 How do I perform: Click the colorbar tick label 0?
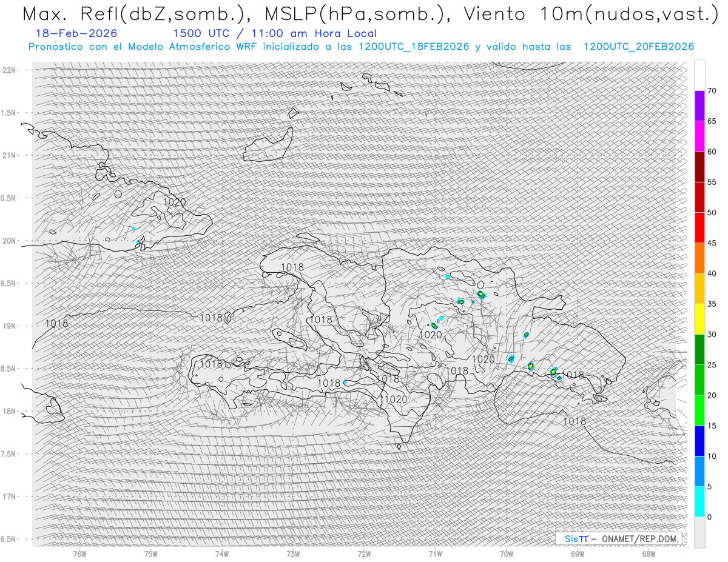[709, 517]
